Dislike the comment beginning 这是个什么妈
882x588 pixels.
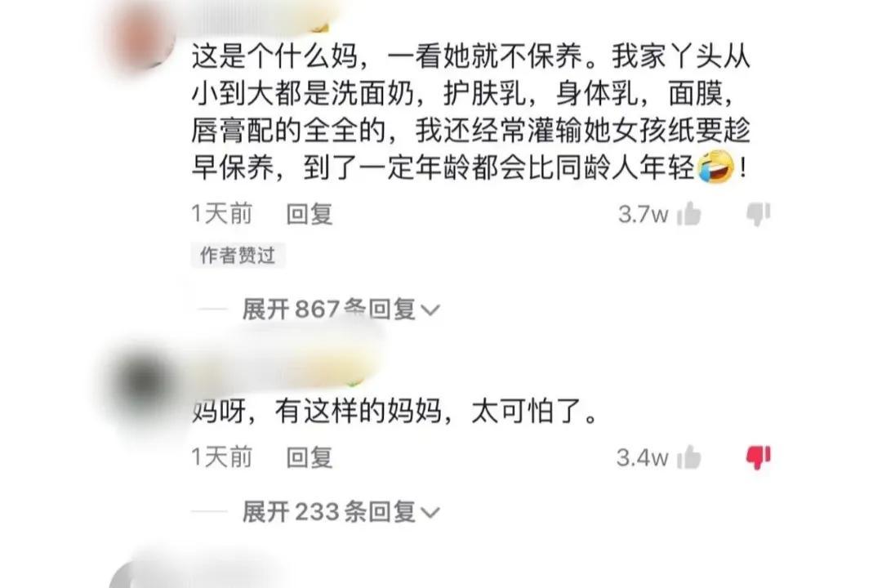[x=758, y=214]
